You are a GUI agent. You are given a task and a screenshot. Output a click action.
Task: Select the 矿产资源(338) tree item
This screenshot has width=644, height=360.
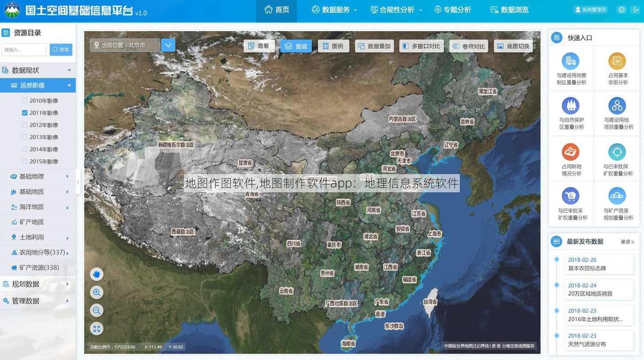pyautogui.click(x=38, y=267)
